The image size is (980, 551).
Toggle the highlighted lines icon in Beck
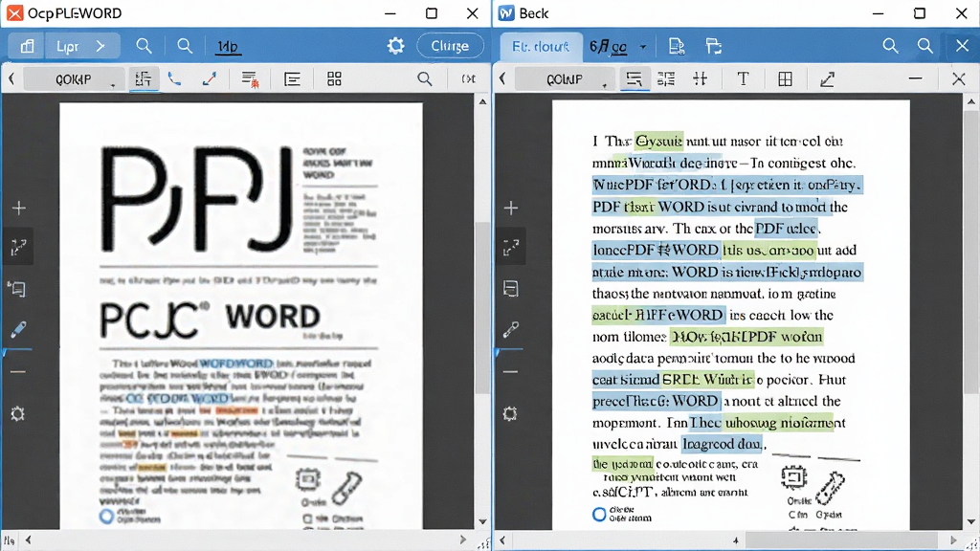(634, 78)
